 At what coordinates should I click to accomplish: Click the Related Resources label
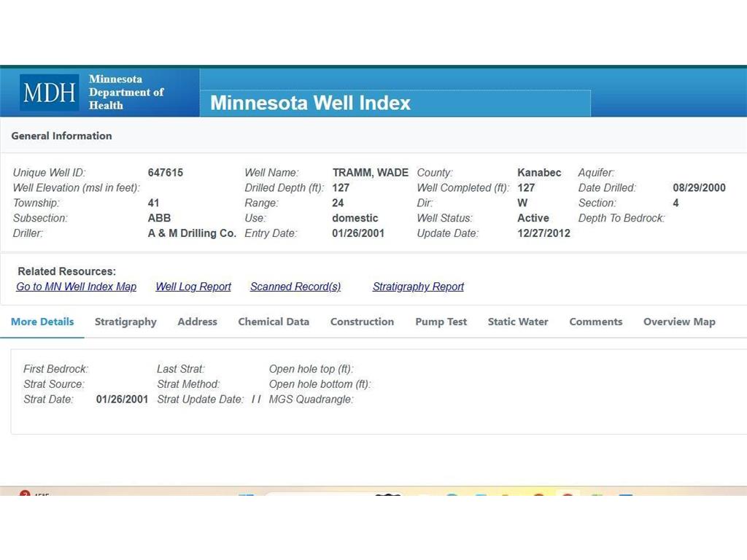pyautogui.click(x=66, y=271)
